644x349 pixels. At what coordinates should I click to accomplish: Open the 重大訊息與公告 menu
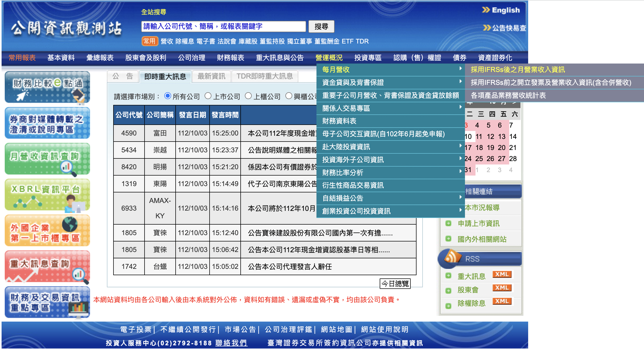(280, 58)
